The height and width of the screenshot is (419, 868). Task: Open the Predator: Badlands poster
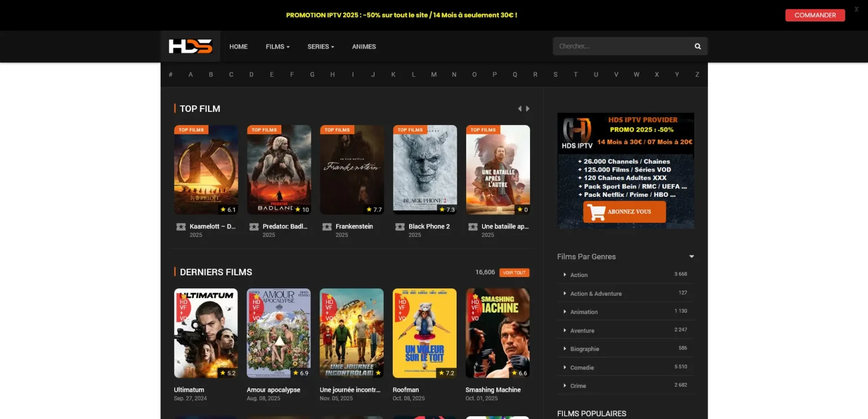coord(279,170)
